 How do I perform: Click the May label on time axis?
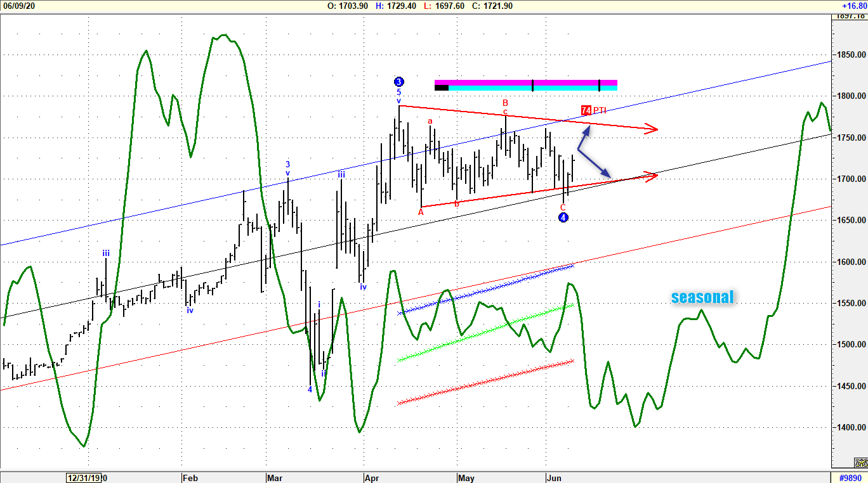[466, 478]
